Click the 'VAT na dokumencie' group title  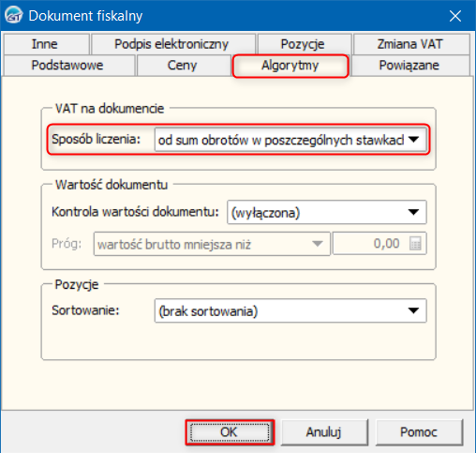pyautogui.click(x=110, y=109)
